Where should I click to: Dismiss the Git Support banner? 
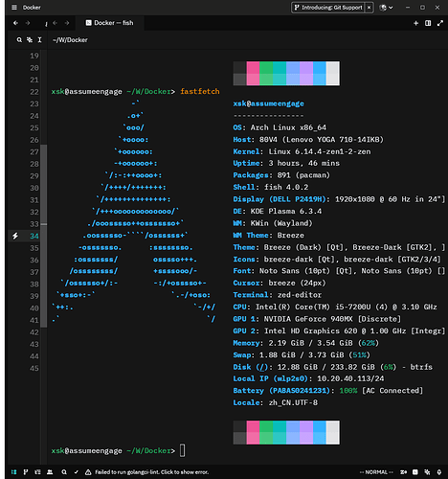point(369,8)
